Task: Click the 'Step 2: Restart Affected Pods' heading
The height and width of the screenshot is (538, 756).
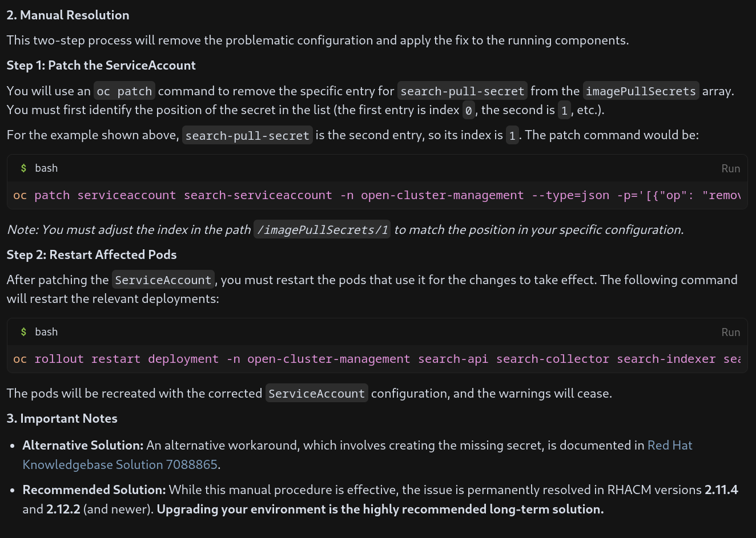Action: pyautogui.click(x=91, y=255)
